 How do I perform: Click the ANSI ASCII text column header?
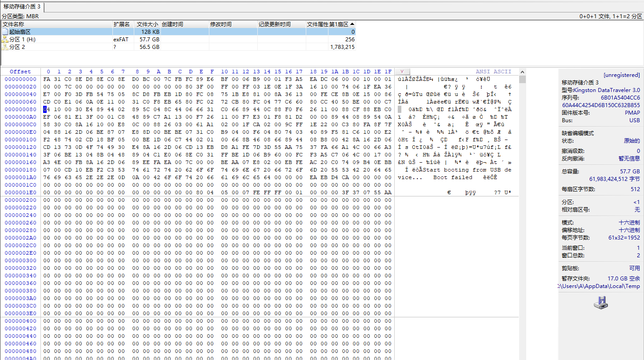(493, 72)
